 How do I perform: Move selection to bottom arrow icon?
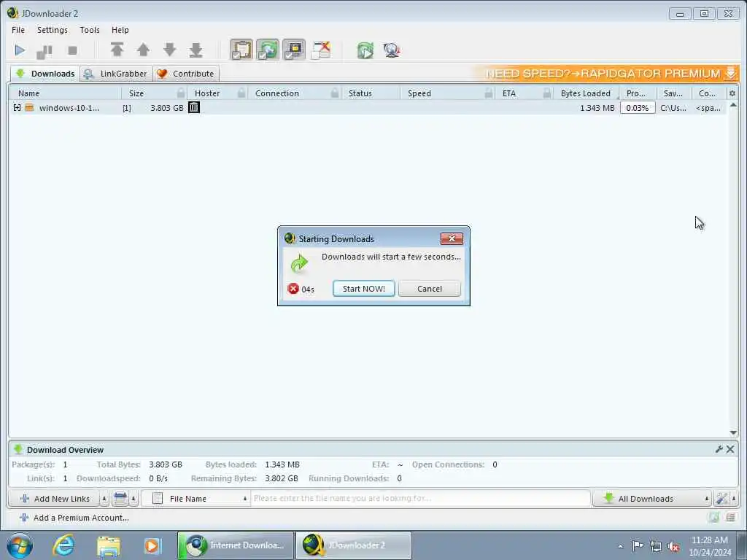[196, 50]
